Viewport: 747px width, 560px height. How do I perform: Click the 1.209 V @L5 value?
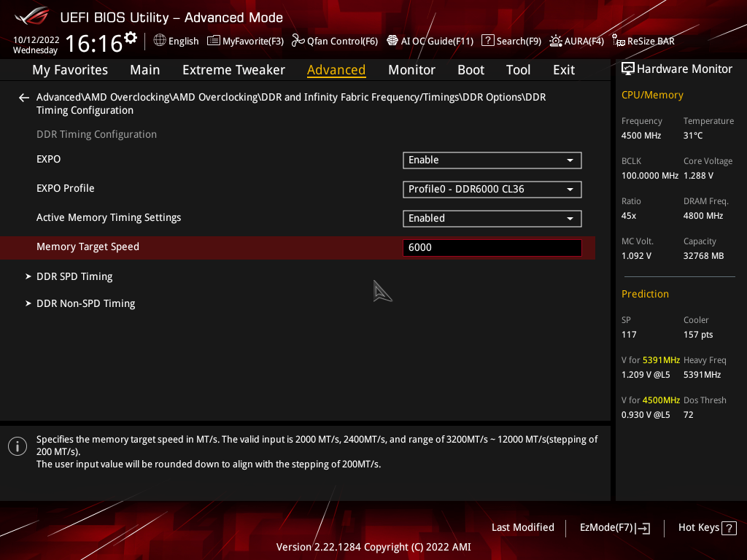645,375
